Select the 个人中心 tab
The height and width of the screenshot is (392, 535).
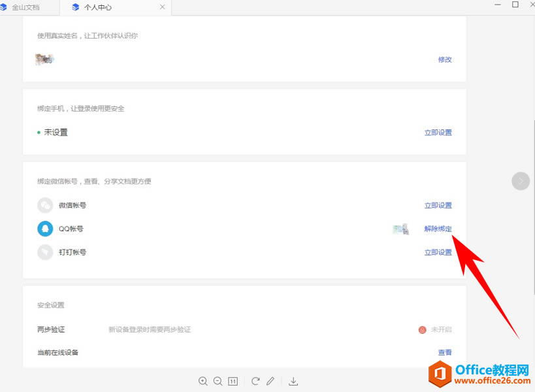[x=98, y=7]
